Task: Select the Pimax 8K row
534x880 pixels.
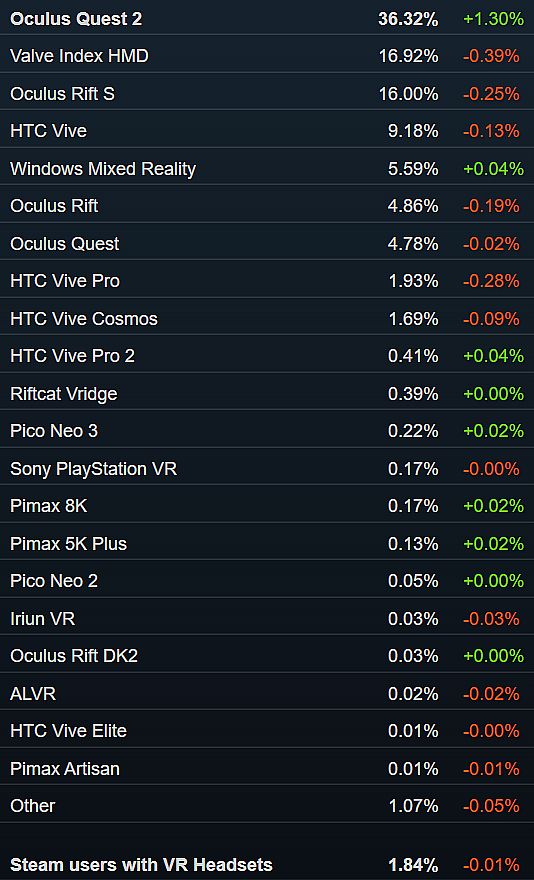Action: click(267, 506)
